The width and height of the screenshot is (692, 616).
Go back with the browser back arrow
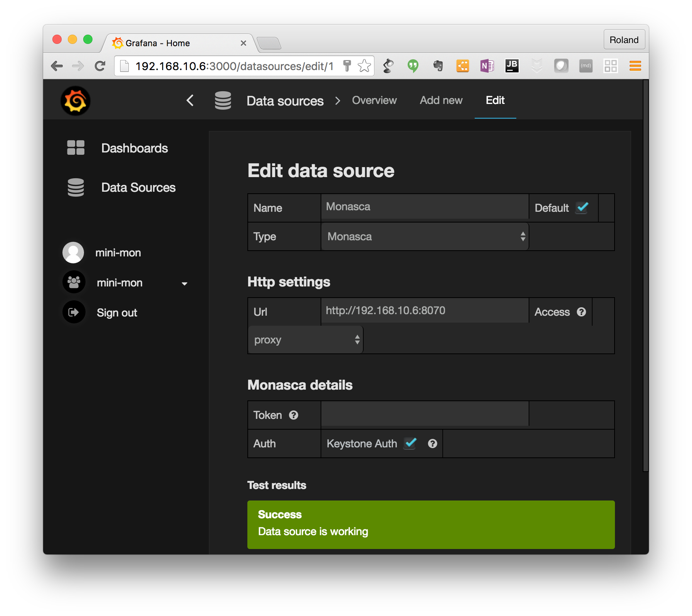[x=57, y=66]
